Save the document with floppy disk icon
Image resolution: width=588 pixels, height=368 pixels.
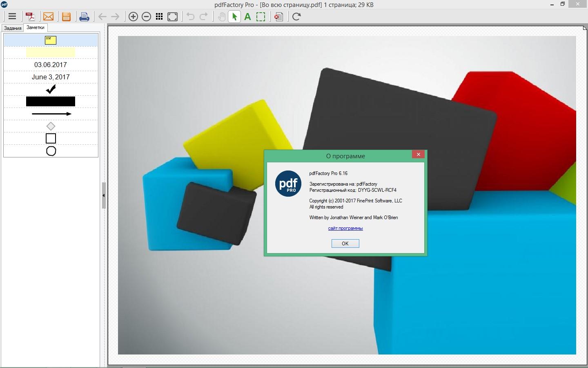66,17
